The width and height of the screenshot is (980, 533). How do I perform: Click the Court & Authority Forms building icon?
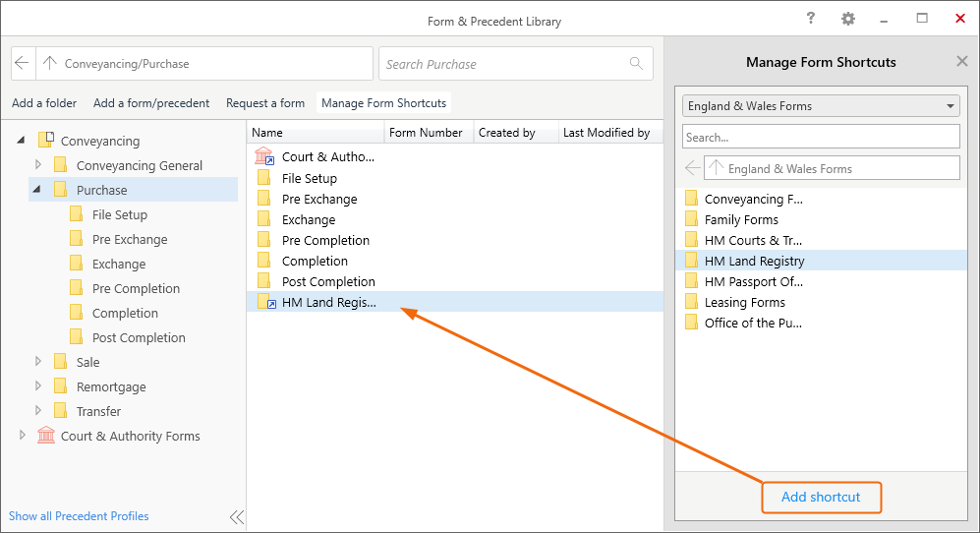45,436
